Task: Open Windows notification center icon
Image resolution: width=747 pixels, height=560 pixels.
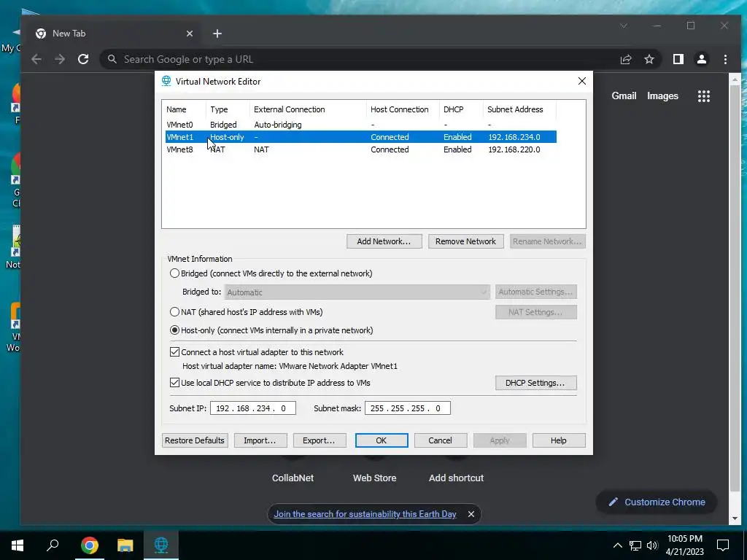Action: pyautogui.click(x=723, y=545)
